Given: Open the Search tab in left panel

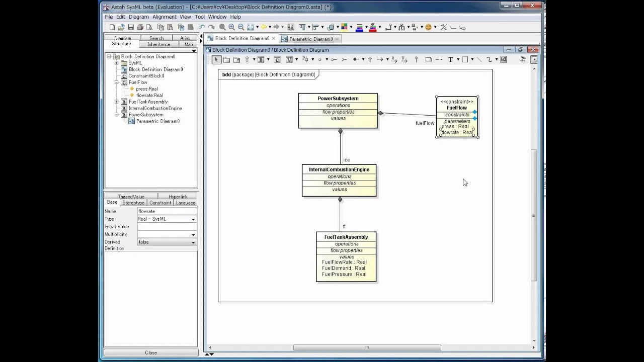Looking at the screenshot, I should [x=156, y=38].
